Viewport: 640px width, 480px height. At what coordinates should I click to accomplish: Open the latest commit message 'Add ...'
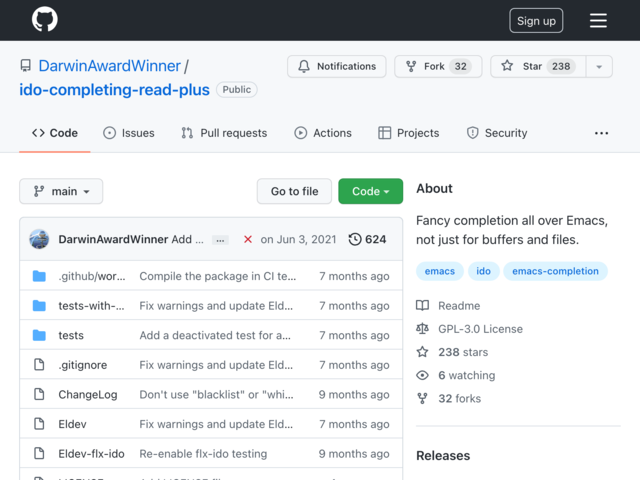pyautogui.click(x=187, y=239)
